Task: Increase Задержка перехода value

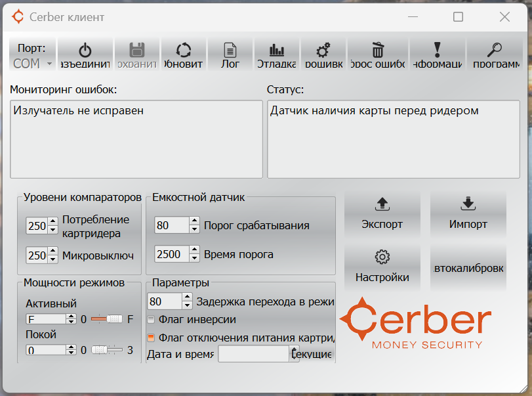Action: click(188, 297)
